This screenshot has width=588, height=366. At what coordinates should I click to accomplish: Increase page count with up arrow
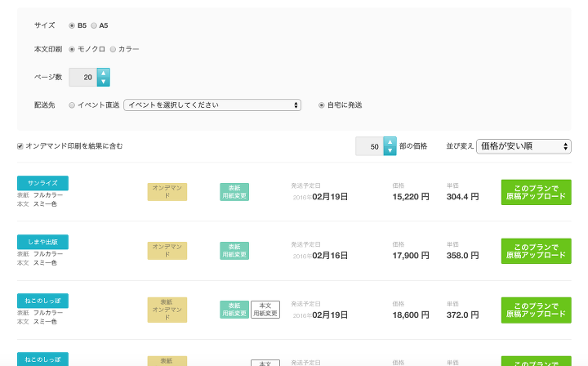(104, 73)
